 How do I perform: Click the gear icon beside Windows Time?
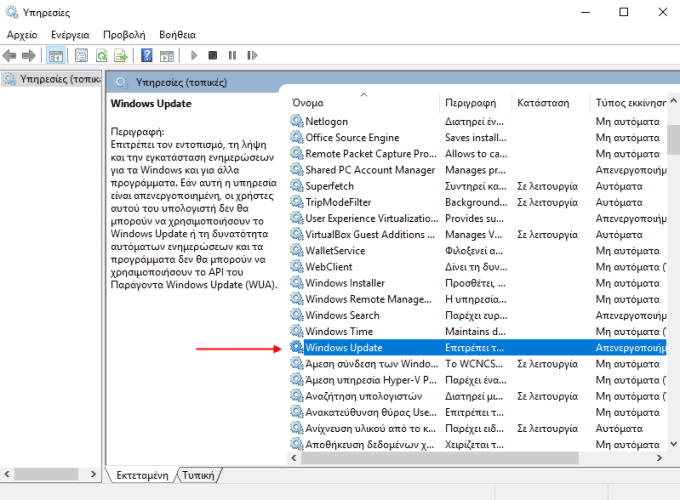point(297,331)
